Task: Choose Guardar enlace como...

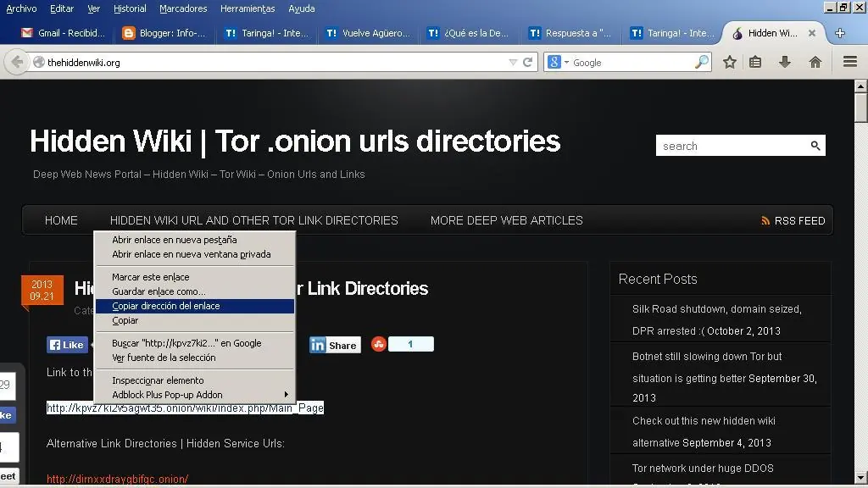Action: click(195, 291)
